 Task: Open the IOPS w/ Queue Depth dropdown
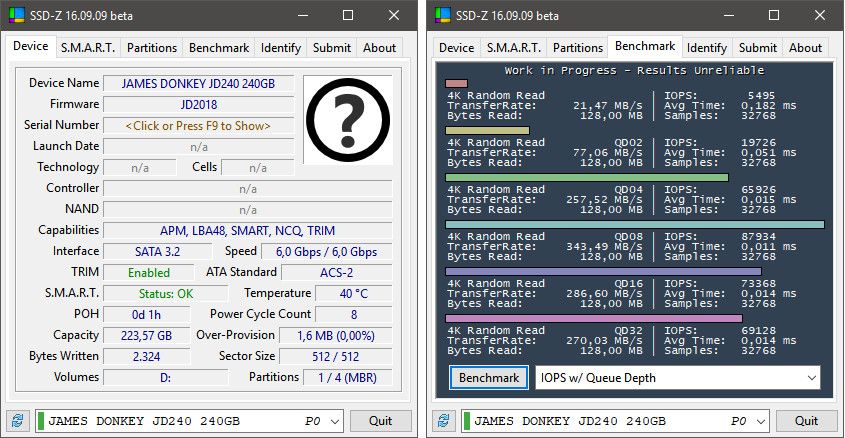point(678,378)
